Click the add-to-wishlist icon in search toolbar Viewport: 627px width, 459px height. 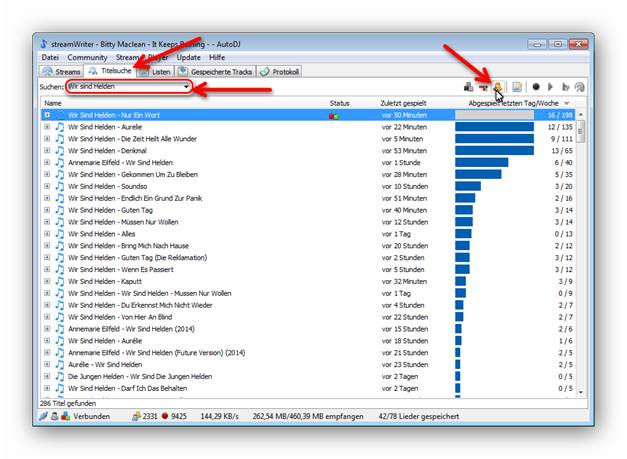(468, 86)
